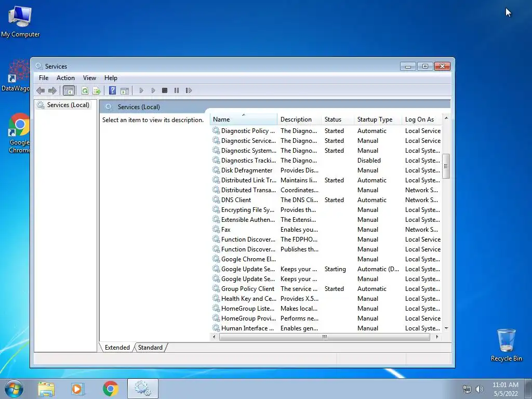Screen dimensions: 532x399
Task: Select the Extensible Authen... service name
Action: tap(248, 219)
